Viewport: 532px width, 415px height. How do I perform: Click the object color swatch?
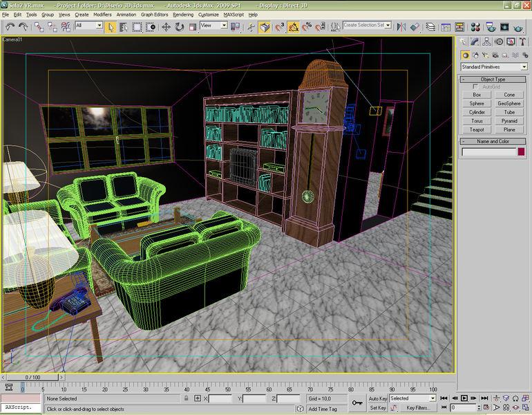pyautogui.click(x=522, y=151)
